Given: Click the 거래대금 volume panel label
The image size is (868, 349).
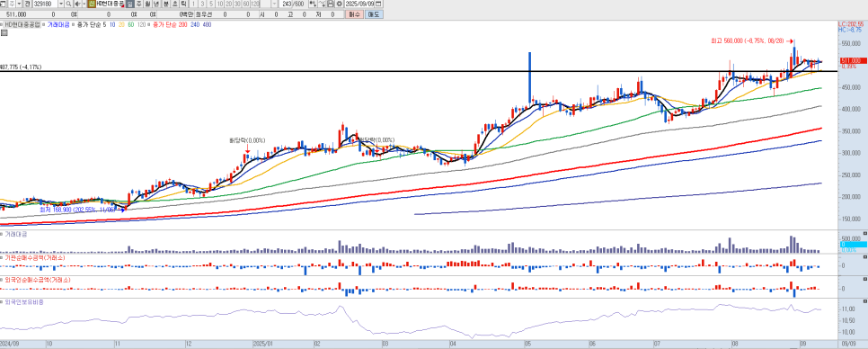Looking at the screenshot, I should tap(15, 235).
